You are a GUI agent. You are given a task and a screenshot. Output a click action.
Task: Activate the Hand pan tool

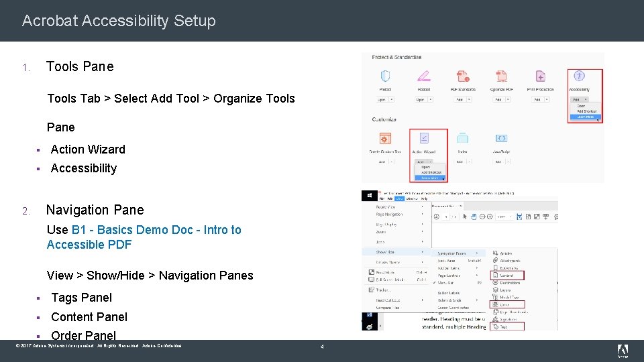(474, 217)
